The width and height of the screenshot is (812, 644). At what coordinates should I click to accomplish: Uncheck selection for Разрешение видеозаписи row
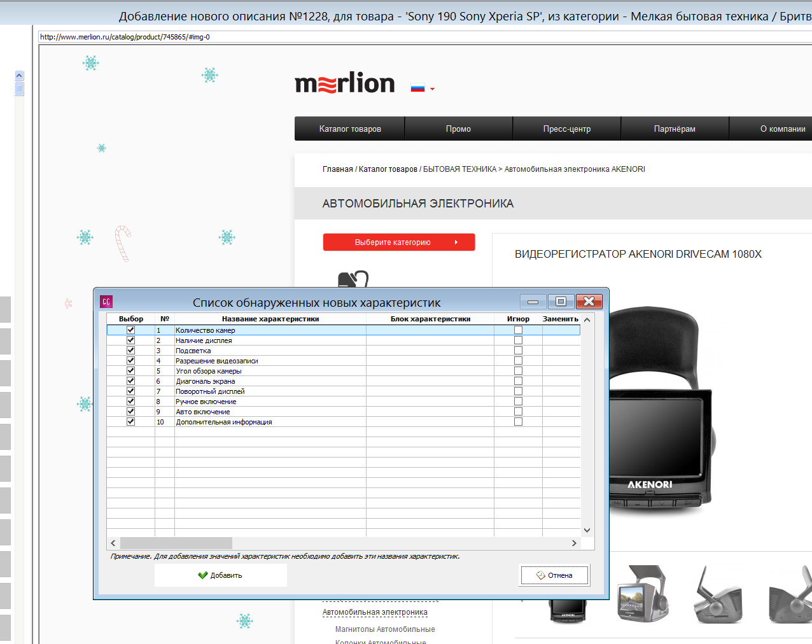coord(130,360)
